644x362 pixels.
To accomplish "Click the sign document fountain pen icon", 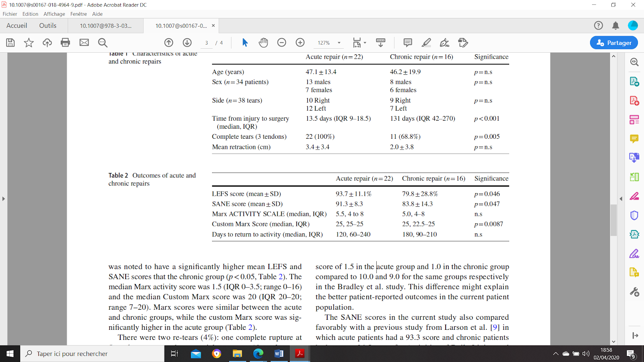I will click(444, 43).
